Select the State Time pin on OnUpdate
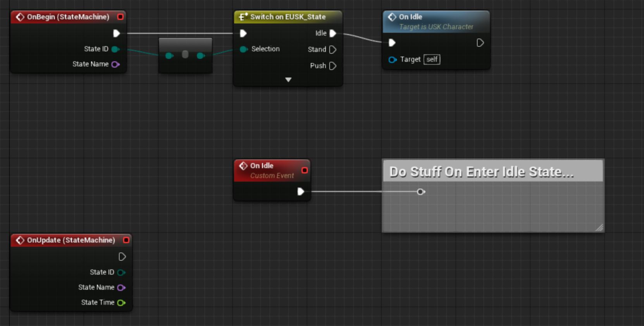 point(121,303)
